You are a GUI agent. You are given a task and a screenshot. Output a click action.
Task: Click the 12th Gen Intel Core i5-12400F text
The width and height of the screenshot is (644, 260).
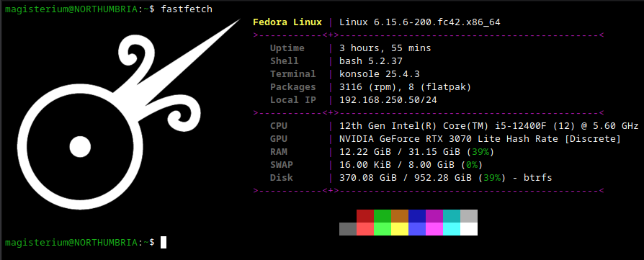click(x=488, y=126)
